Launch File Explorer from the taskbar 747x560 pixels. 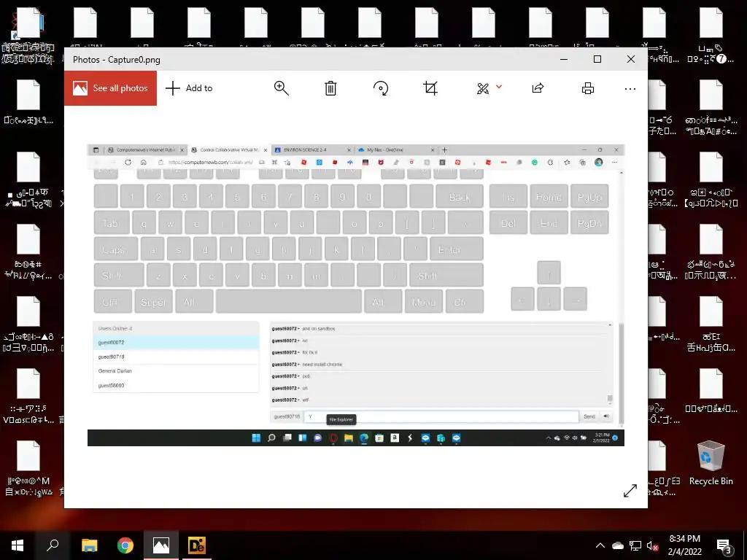[x=89, y=545]
